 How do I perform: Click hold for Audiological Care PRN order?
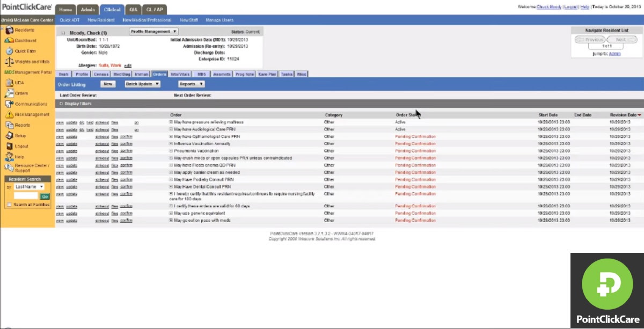pos(90,129)
